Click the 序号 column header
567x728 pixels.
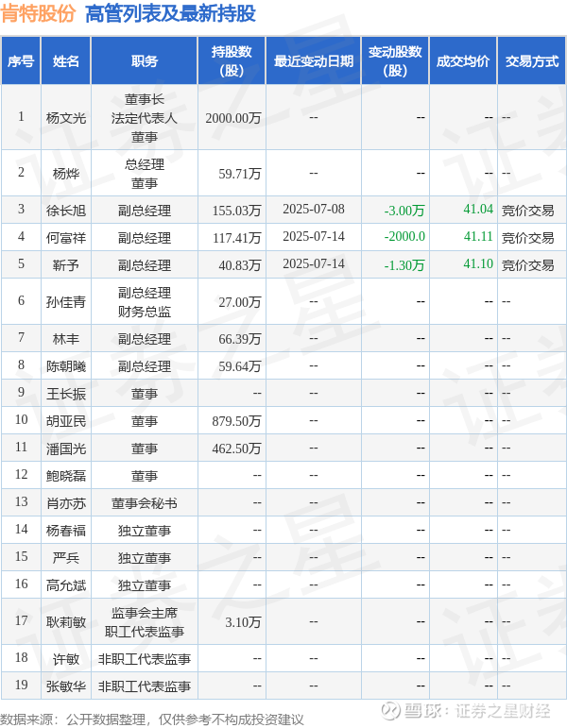pyautogui.click(x=21, y=60)
